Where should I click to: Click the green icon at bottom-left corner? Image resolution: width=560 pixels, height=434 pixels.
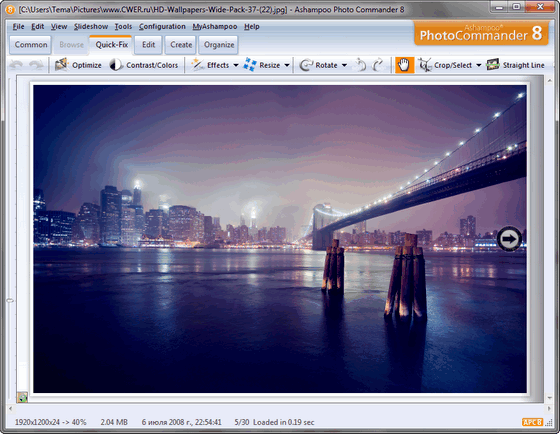[x=22, y=397]
